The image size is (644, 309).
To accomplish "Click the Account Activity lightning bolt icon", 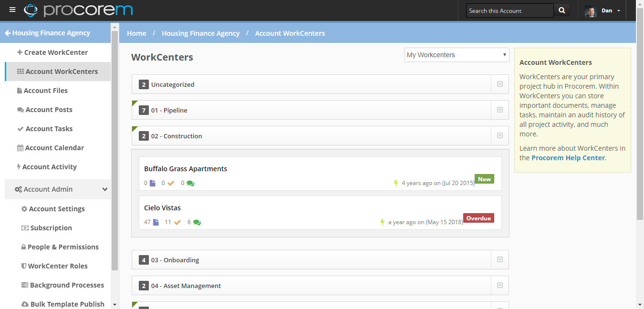I will [x=18, y=166].
